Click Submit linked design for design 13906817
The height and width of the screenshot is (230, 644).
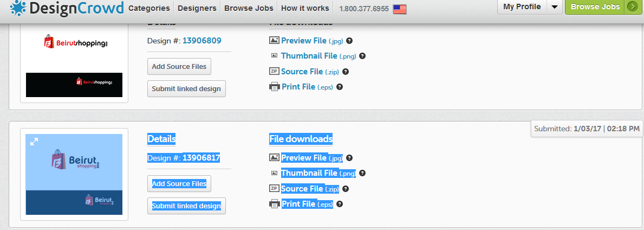pyautogui.click(x=186, y=206)
